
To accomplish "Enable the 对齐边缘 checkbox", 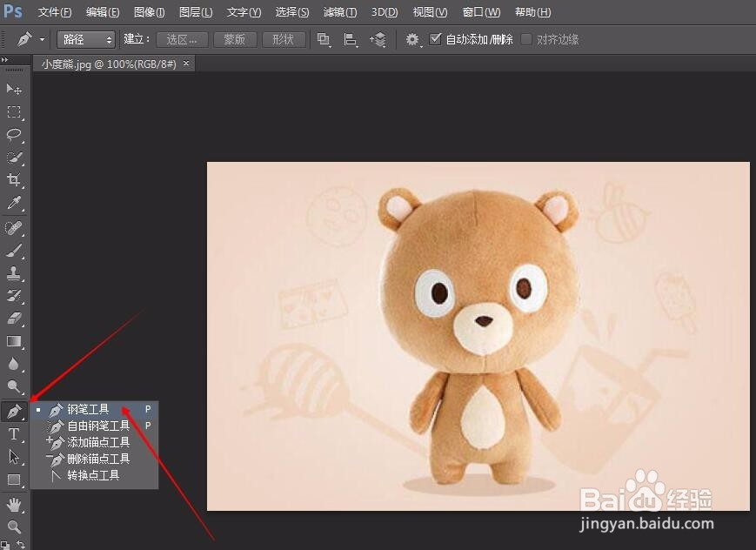I will pos(526,40).
